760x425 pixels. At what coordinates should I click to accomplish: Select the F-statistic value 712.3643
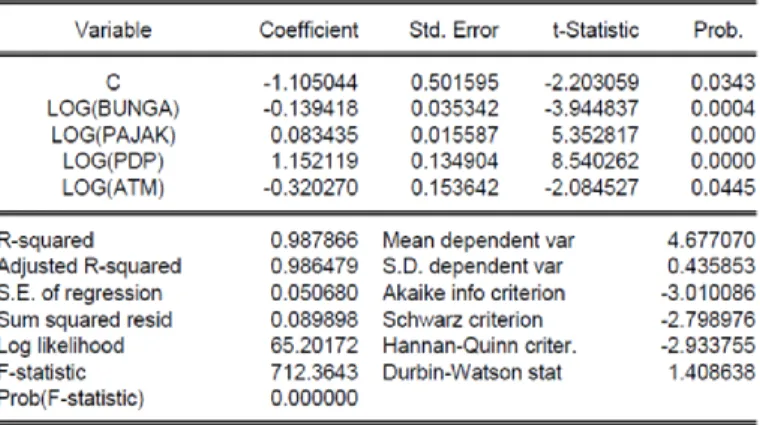[x=314, y=372]
